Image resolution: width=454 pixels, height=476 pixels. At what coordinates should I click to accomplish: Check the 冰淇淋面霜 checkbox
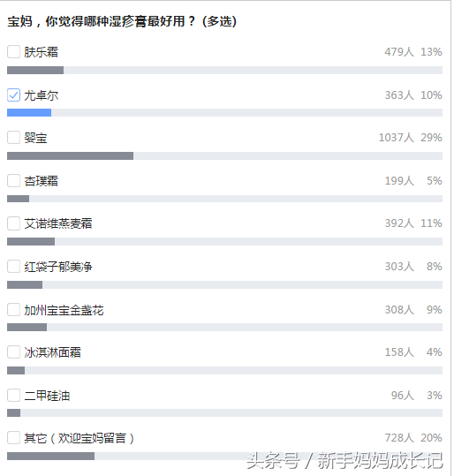13,352
